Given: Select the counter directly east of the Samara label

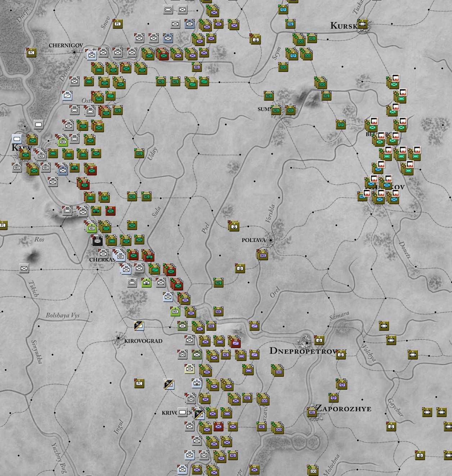Looking at the screenshot, I should coord(384,326).
